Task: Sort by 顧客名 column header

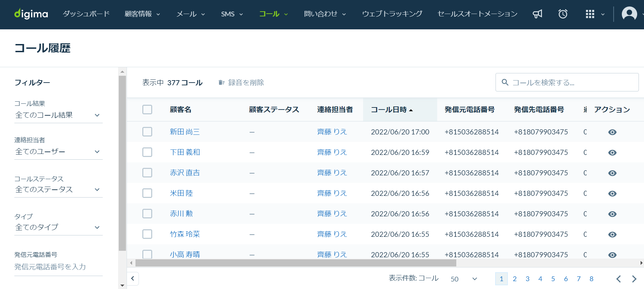Action: [x=181, y=110]
